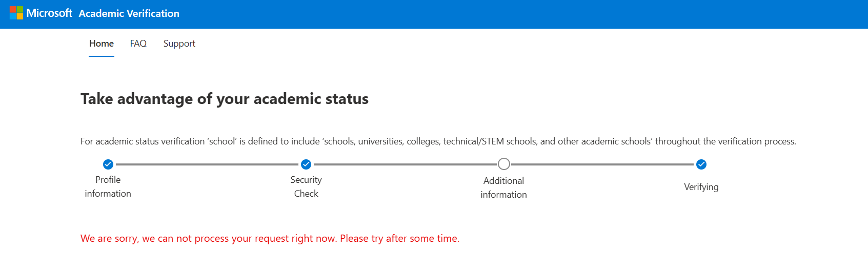Click the Profile information checkmark icon
Screen dimensions: 868x273
pyautogui.click(x=108, y=164)
